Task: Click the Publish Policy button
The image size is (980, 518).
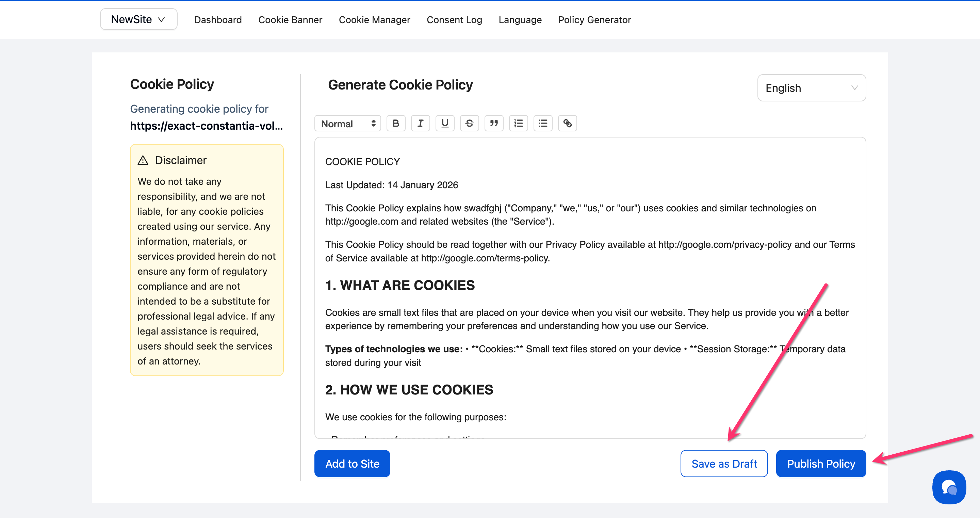Action: (x=821, y=463)
